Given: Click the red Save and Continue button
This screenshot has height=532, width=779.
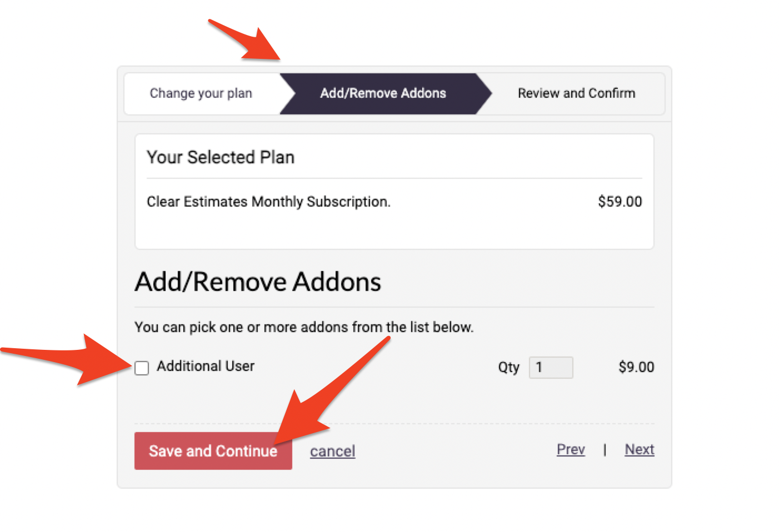Looking at the screenshot, I should coord(213,451).
